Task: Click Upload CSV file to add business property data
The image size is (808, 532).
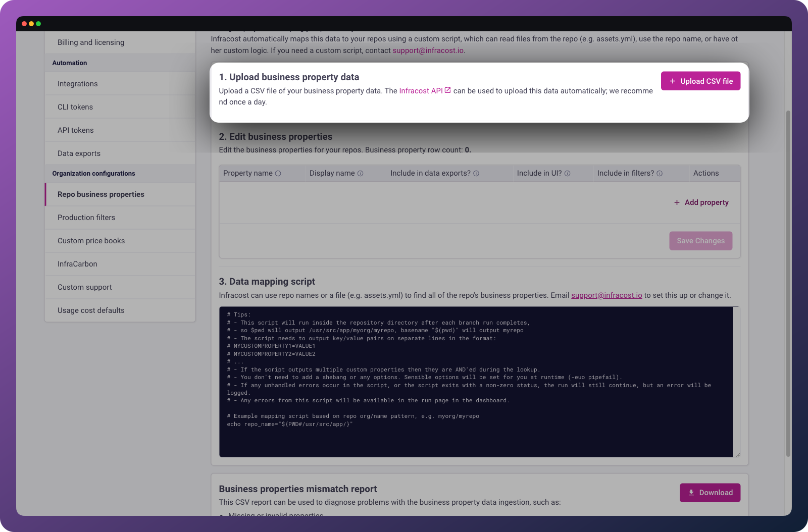Action: [700, 81]
